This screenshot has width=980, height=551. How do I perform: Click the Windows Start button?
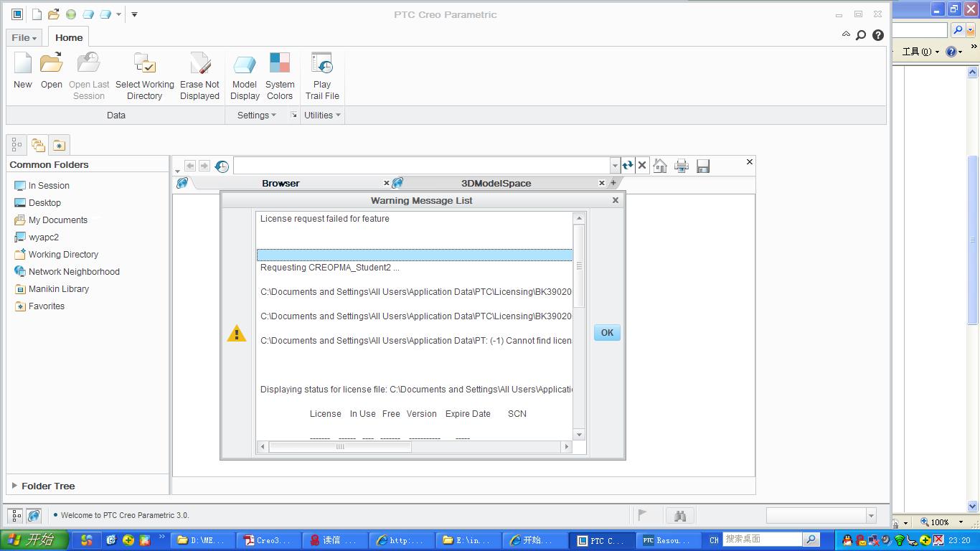tap(34, 540)
